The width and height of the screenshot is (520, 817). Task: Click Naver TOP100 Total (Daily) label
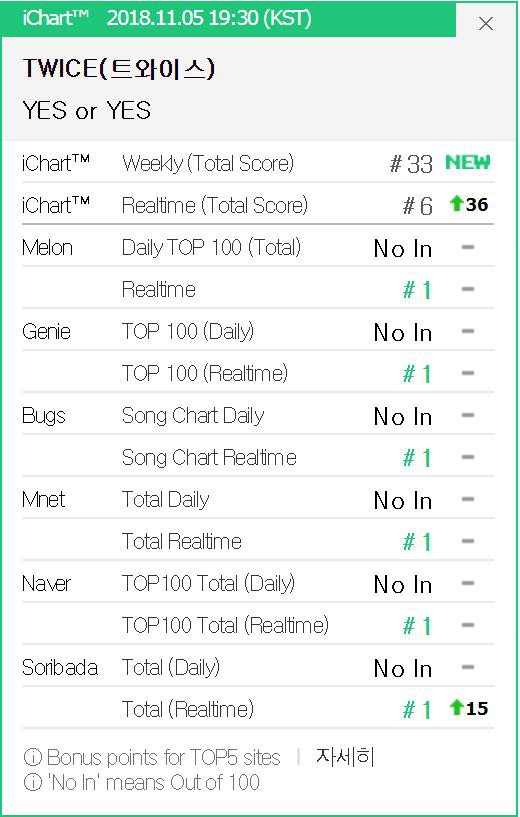pyautogui.click(x=208, y=584)
